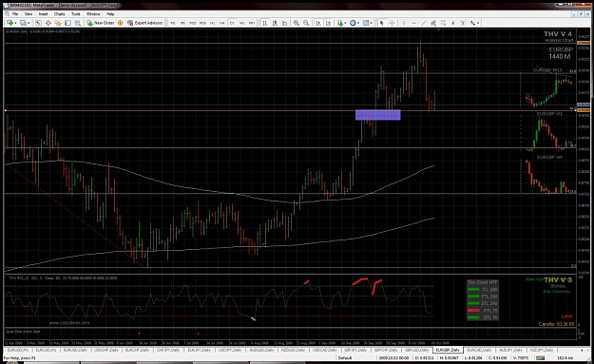
Task: Select Candlesticks chart display icon
Action: pos(275,23)
